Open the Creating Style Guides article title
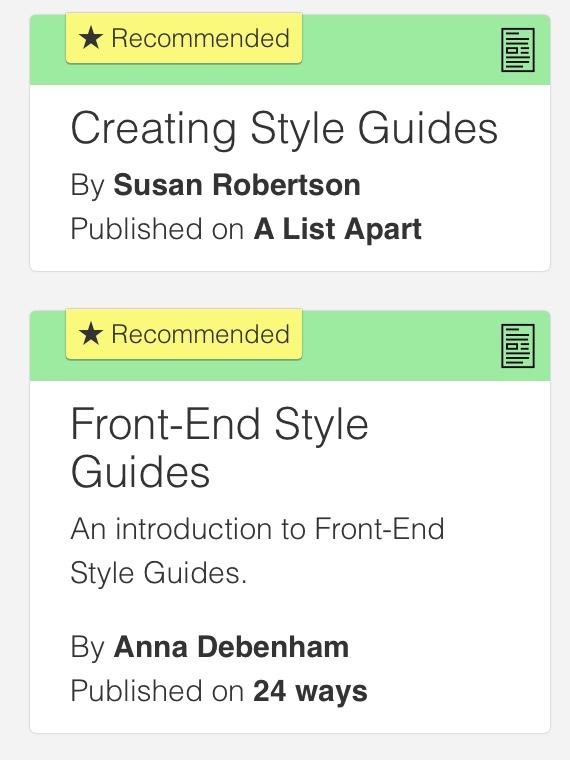 [284, 129]
